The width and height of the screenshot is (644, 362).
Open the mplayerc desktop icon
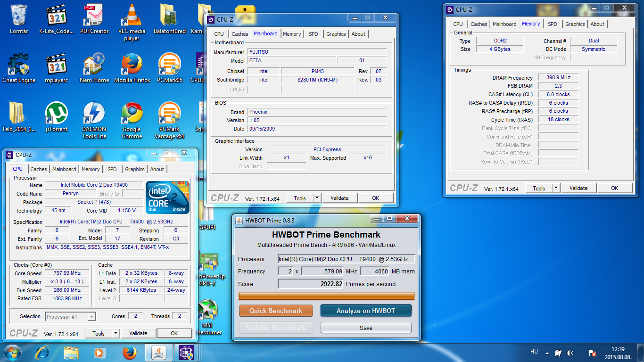click(x=57, y=68)
